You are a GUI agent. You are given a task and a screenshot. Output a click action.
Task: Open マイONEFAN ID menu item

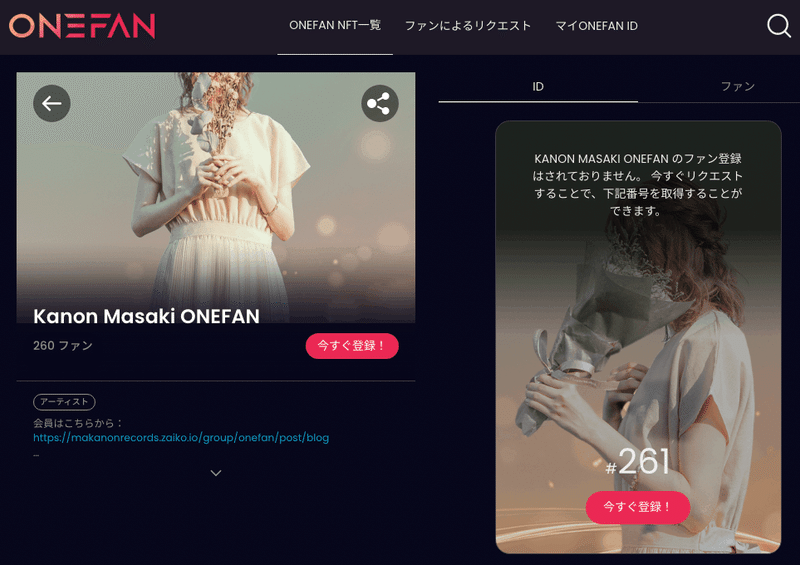tap(596, 26)
